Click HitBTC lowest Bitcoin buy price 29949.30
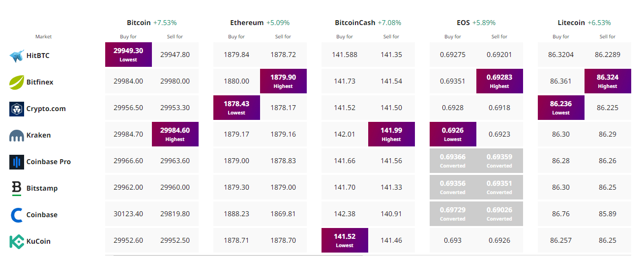 pos(128,55)
